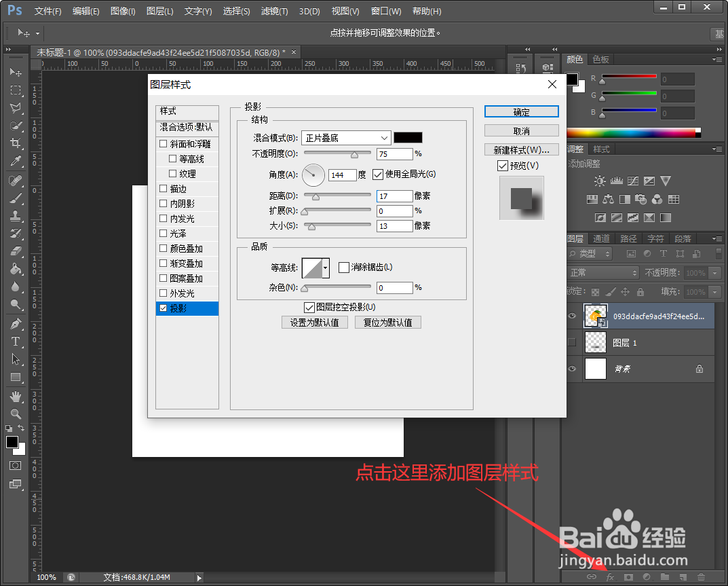The image size is (728, 586).
Task: Open the 滤镜 menu
Action: 273,11
